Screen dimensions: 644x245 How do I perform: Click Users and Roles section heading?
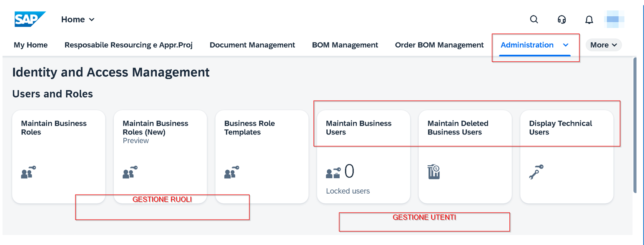(53, 94)
